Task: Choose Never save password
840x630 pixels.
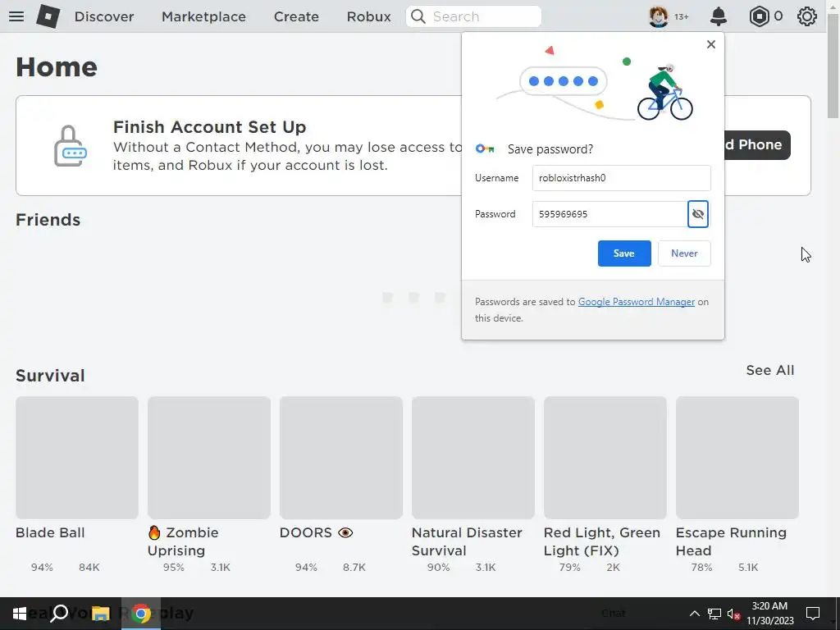Action: 684,253
